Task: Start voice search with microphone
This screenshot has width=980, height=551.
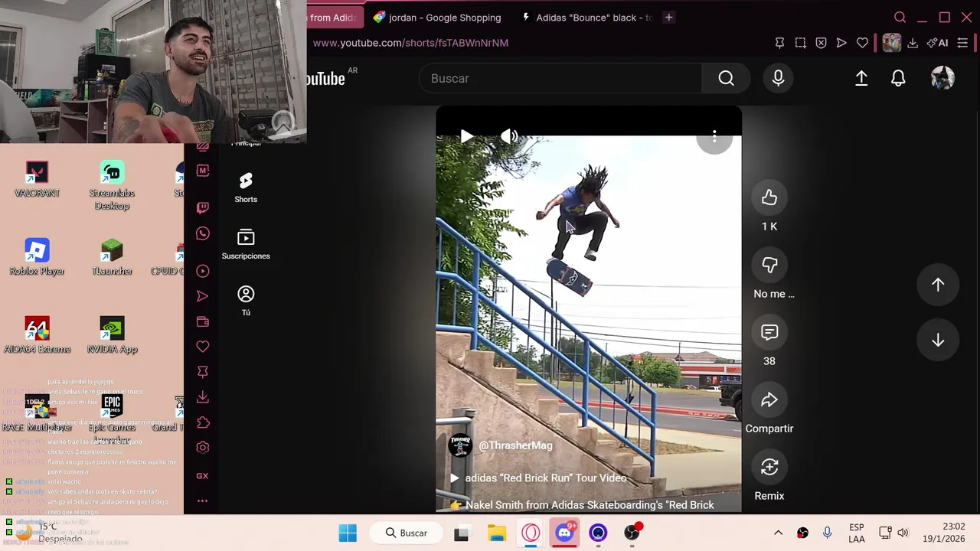Action: [x=778, y=78]
